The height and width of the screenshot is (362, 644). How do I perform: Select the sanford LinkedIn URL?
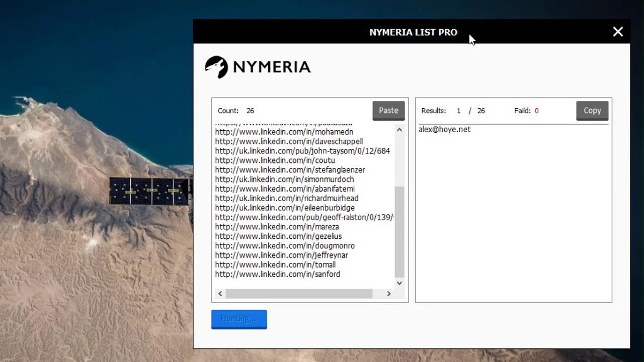point(277,275)
